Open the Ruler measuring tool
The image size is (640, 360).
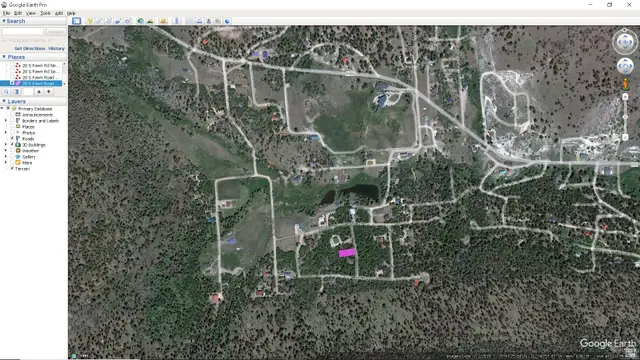(176, 21)
